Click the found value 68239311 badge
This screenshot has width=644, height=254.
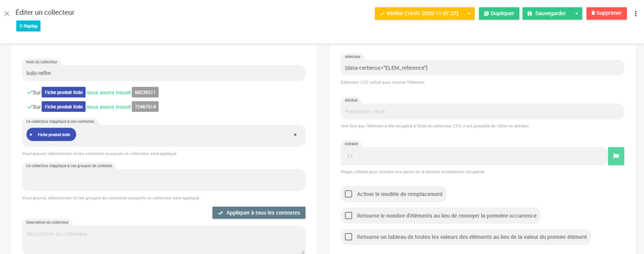pyautogui.click(x=145, y=92)
